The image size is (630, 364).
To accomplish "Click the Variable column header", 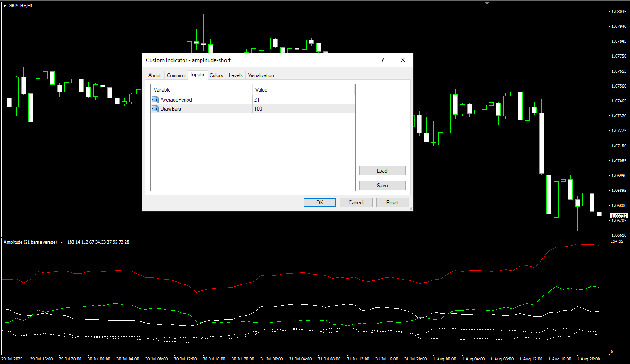I will point(201,90).
